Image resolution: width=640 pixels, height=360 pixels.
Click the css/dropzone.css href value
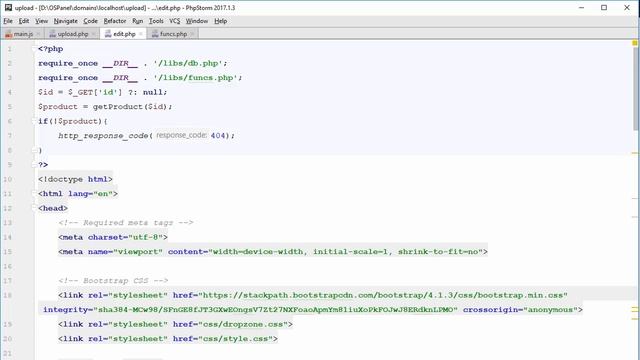click(x=242, y=324)
